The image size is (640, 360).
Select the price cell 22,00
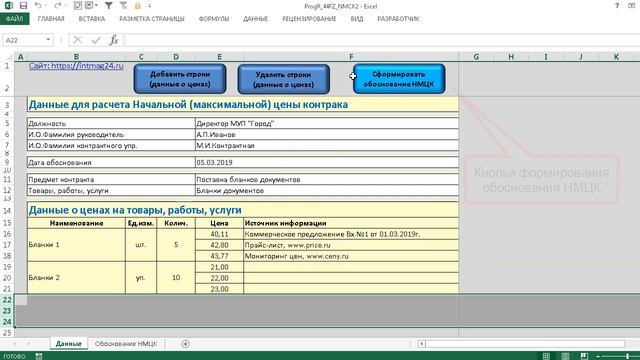point(220,278)
